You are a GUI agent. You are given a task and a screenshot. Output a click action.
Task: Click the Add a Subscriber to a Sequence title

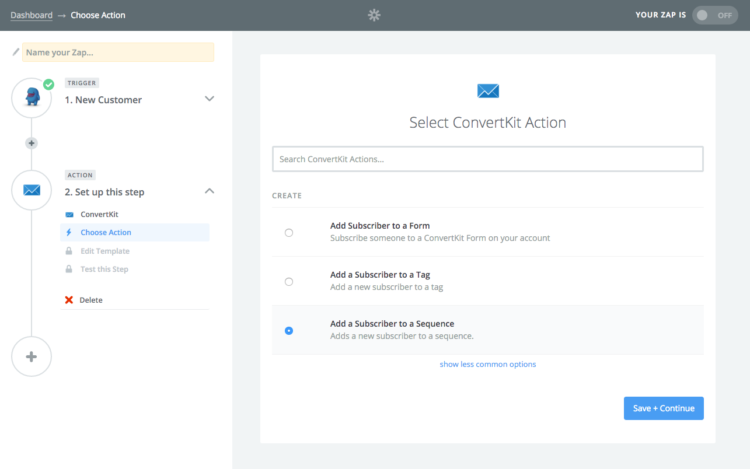[x=392, y=324]
